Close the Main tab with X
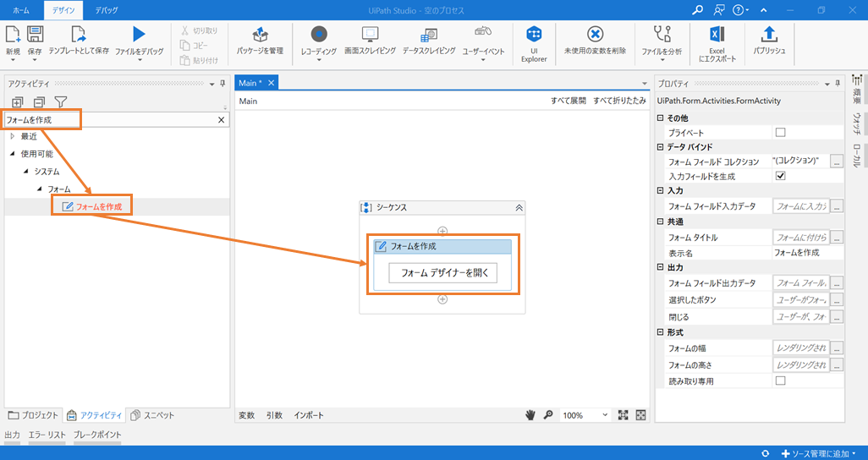This screenshot has width=868, height=460. point(271,83)
